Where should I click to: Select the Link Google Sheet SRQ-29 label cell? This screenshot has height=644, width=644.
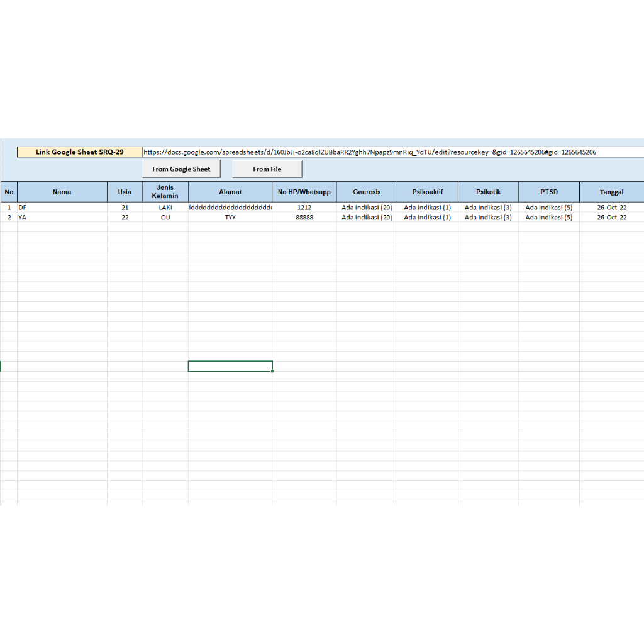pyautogui.click(x=80, y=152)
